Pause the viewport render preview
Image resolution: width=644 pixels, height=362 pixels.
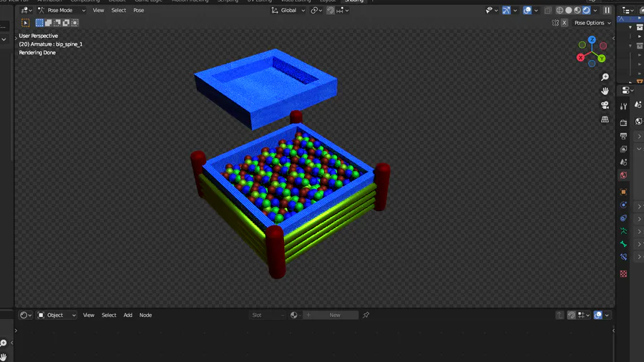point(607,10)
